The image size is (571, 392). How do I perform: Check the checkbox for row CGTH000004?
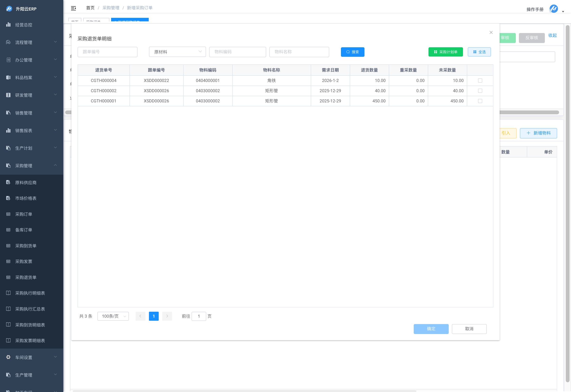pyautogui.click(x=480, y=81)
